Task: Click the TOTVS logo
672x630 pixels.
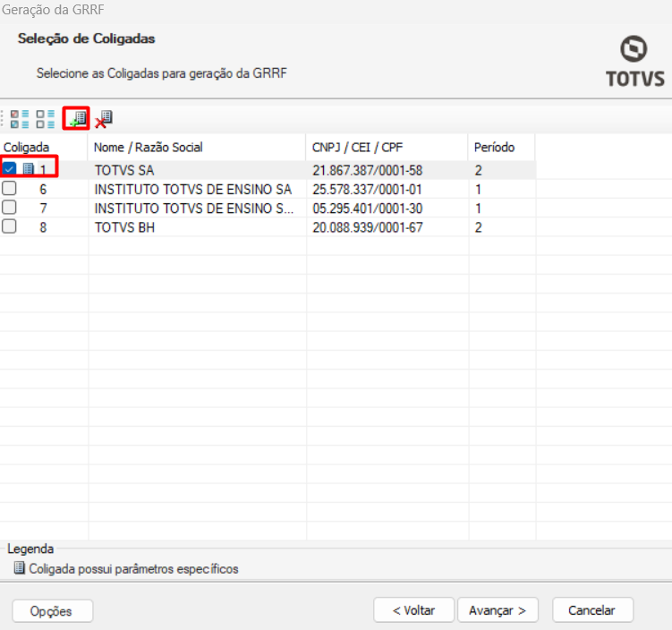Action: pos(634,61)
